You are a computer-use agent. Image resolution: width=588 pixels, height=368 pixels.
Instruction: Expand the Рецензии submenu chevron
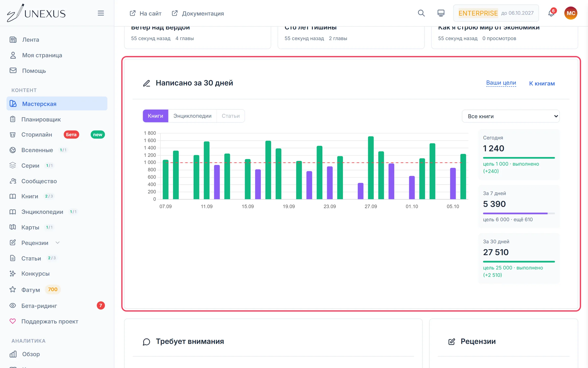point(58,243)
